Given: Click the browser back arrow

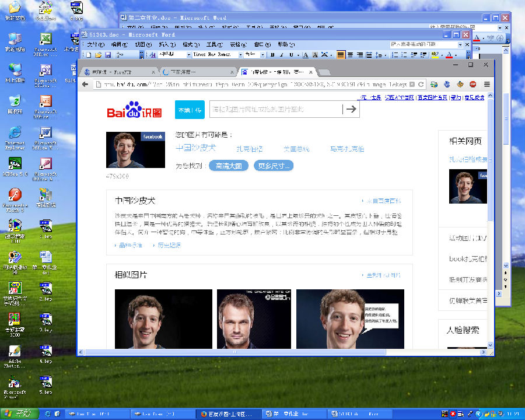Looking at the screenshot, I should click(x=85, y=85).
